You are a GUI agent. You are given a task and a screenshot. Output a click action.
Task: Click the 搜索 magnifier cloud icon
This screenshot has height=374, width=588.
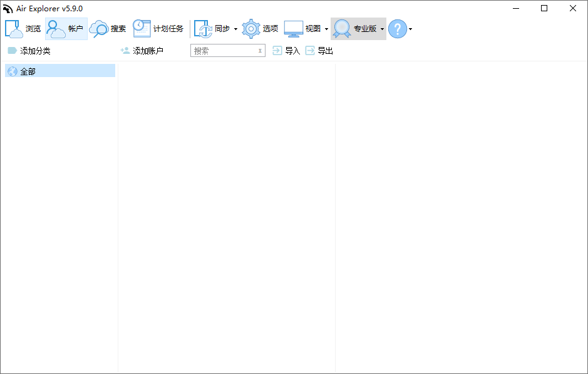99,29
